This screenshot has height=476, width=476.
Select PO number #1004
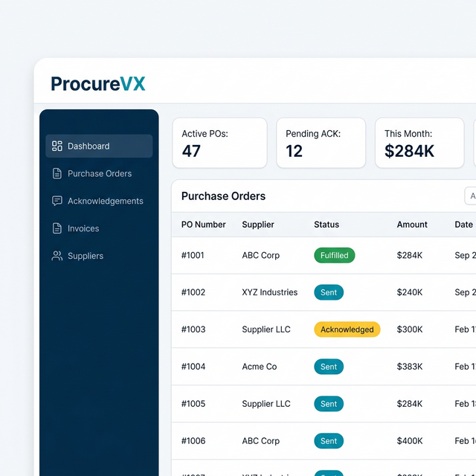(x=193, y=367)
